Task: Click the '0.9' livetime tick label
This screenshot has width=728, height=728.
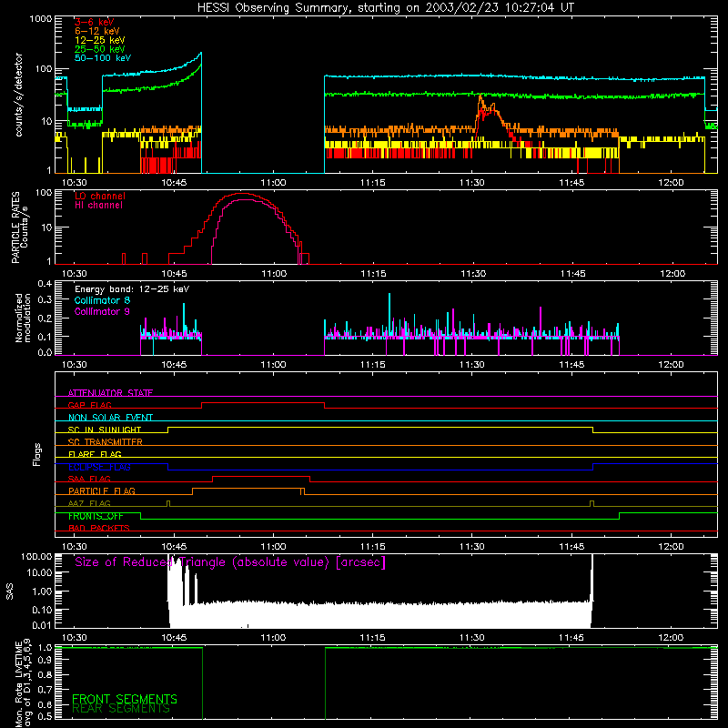Action: [x=45, y=661]
